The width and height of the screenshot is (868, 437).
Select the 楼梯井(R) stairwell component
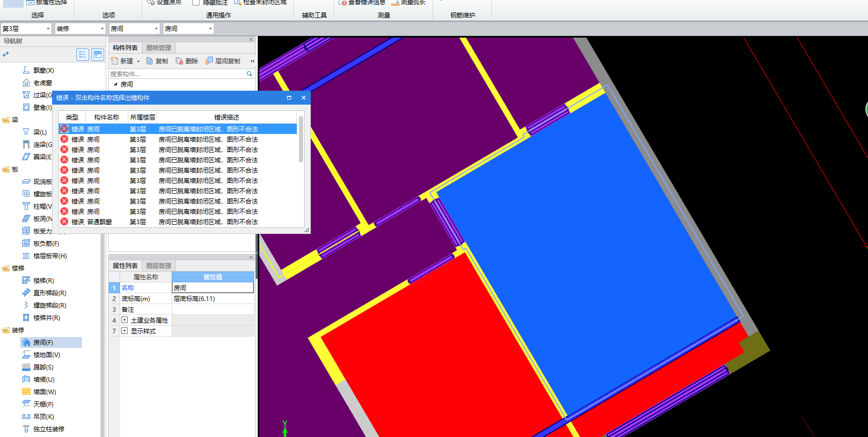pyautogui.click(x=41, y=317)
